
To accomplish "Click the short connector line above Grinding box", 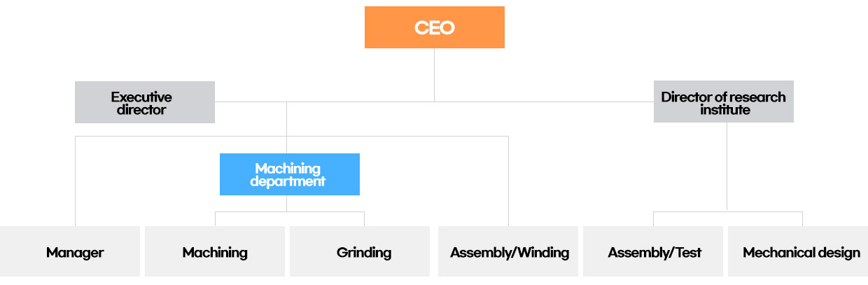I will tap(364, 218).
